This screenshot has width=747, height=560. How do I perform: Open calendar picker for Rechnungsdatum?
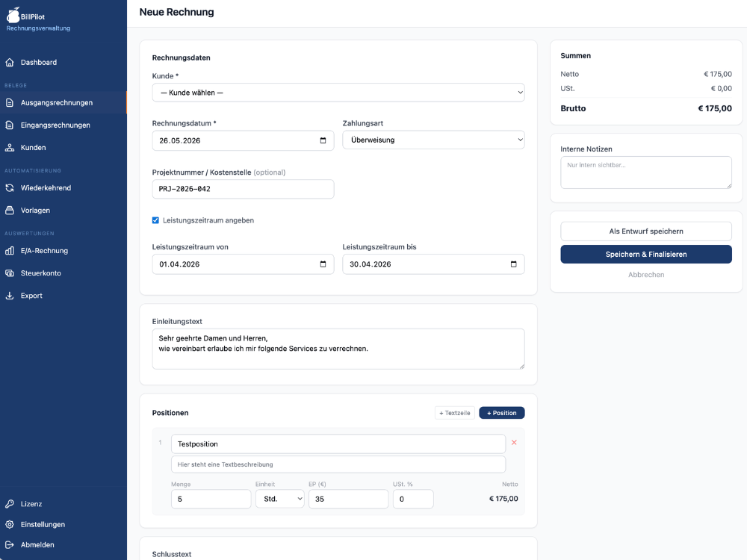323,140
